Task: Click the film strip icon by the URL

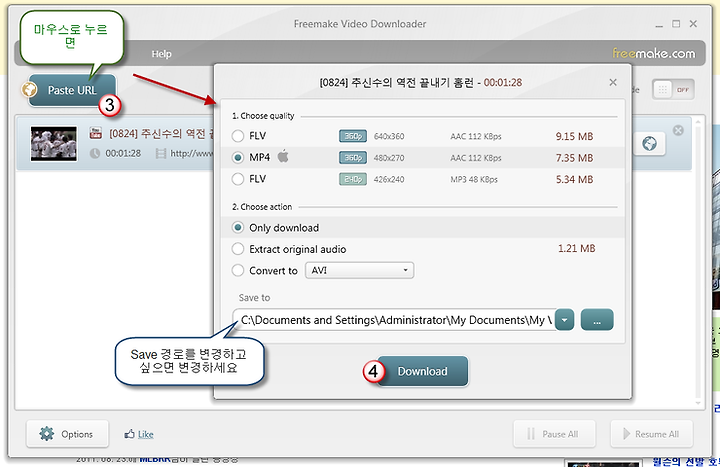Action: click(x=161, y=153)
